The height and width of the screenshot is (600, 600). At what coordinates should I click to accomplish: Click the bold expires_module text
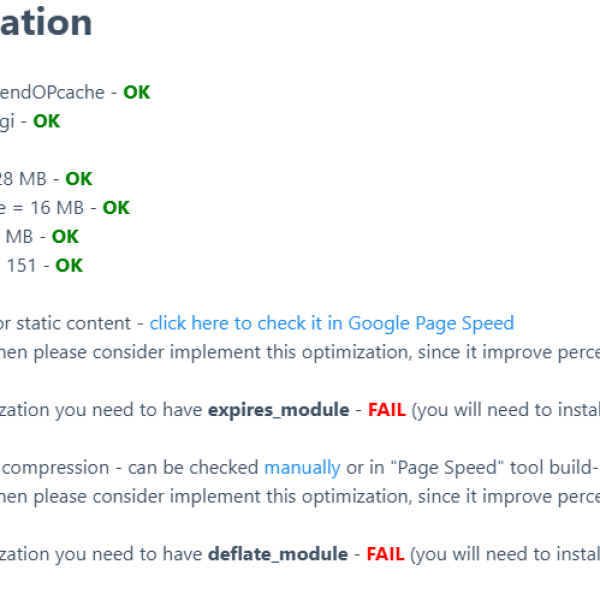pos(277,410)
